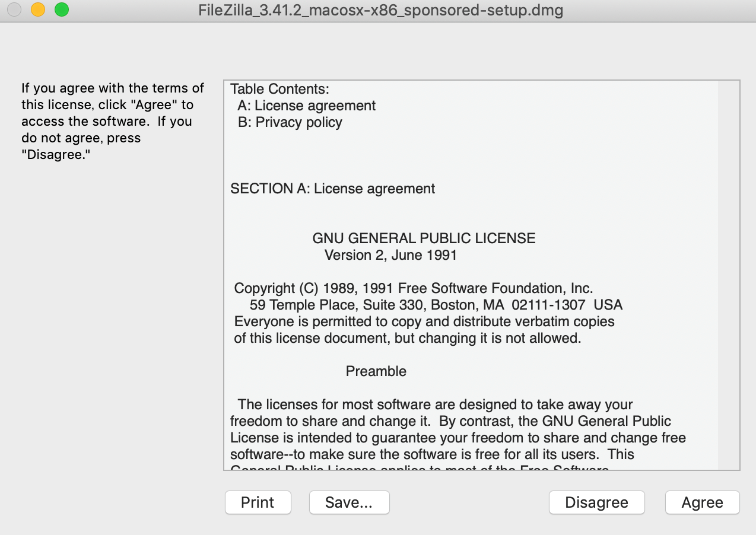The width and height of the screenshot is (756, 535).
Task: Print the license agreement
Action: click(258, 502)
